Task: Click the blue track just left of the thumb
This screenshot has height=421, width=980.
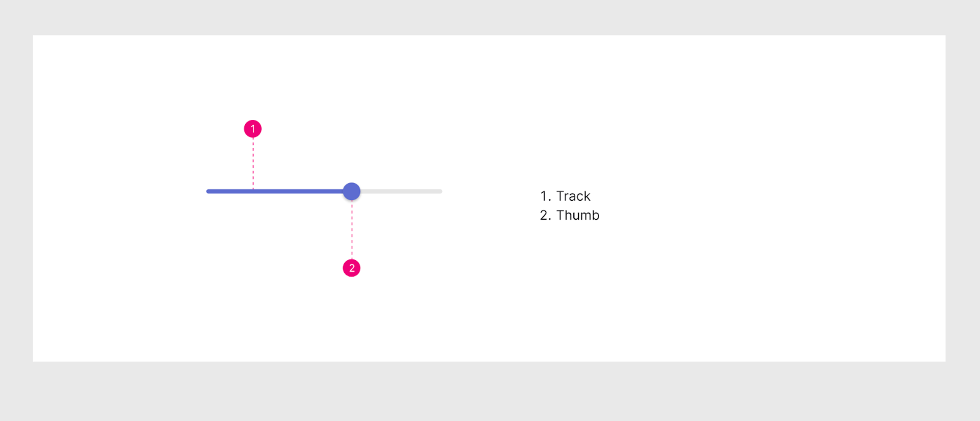Action: coord(337,192)
